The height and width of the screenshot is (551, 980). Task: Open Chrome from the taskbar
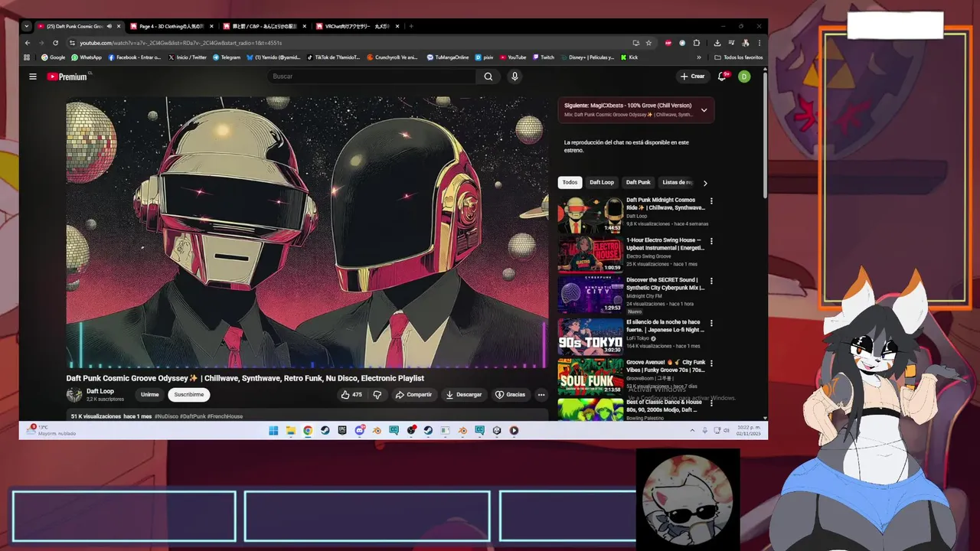(308, 430)
